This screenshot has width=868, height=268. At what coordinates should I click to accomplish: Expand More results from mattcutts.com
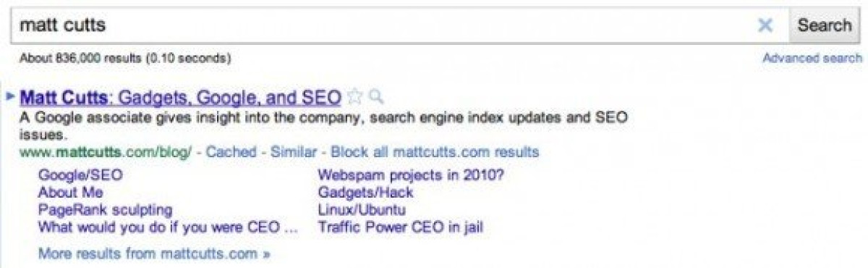[154, 254]
